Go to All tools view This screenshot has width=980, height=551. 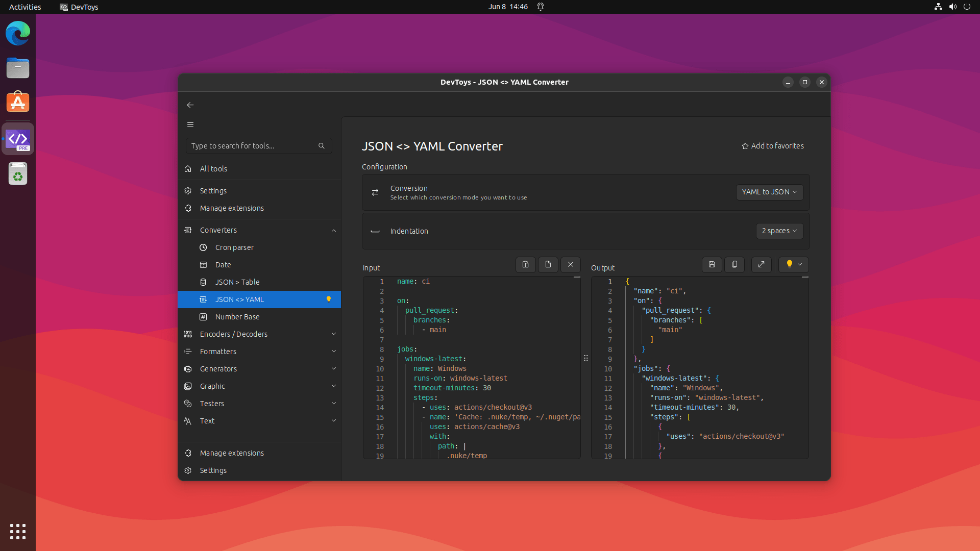pyautogui.click(x=213, y=169)
